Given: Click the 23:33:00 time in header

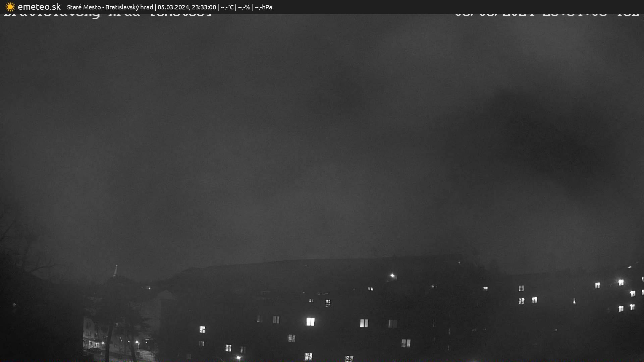Looking at the screenshot, I should (204, 7).
